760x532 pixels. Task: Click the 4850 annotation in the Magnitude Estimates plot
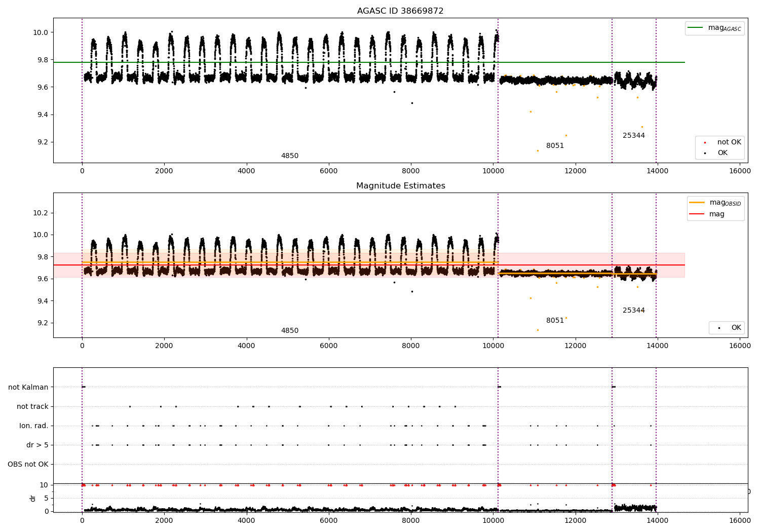coord(290,331)
